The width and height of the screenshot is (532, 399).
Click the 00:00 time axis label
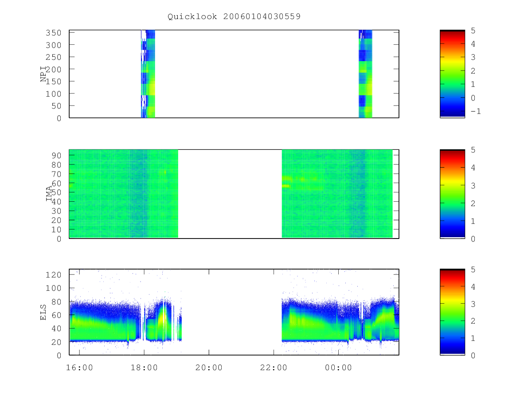(x=338, y=367)
